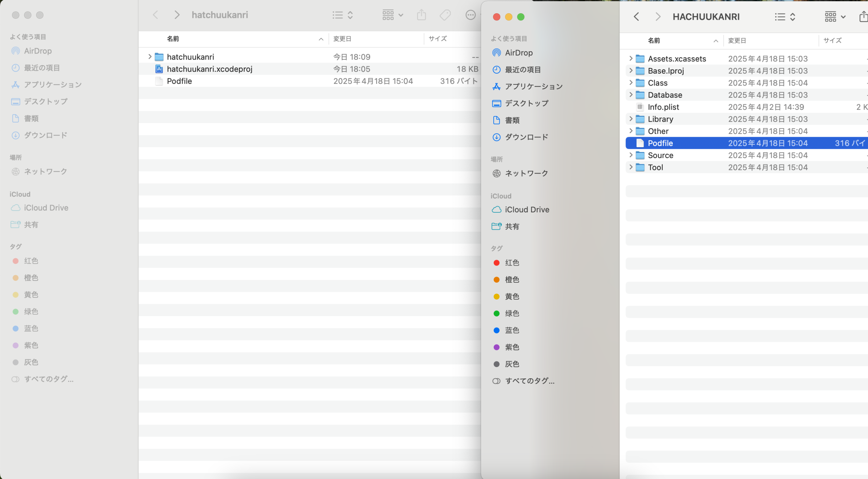Viewport: 868px width, 479px height.
Task: Go back in the HACHUUKANRI window
Action: (x=636, y=17)
